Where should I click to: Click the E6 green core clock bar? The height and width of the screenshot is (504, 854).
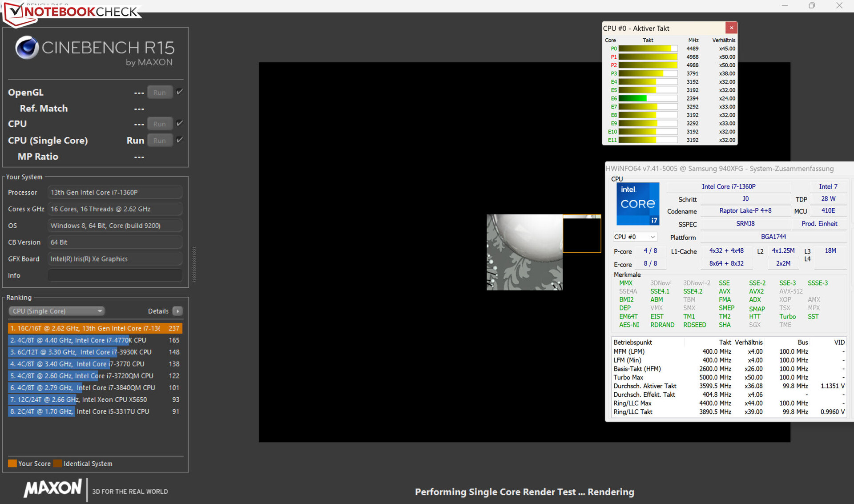648,98
